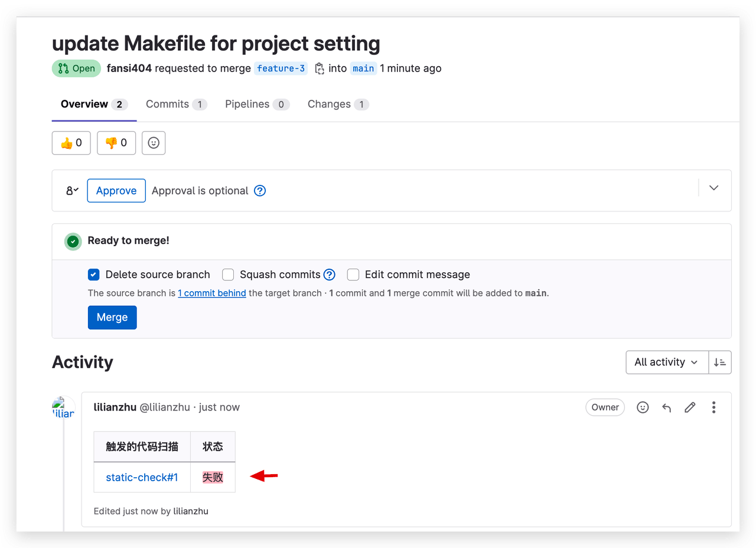
Task: Open the Squash commits help icon
Action: [330, 275]
